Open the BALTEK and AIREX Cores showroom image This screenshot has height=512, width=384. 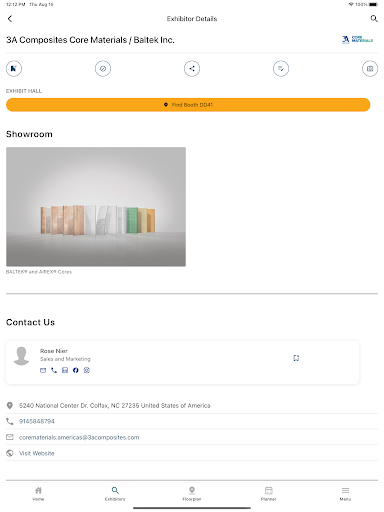[x=96, y=207]
